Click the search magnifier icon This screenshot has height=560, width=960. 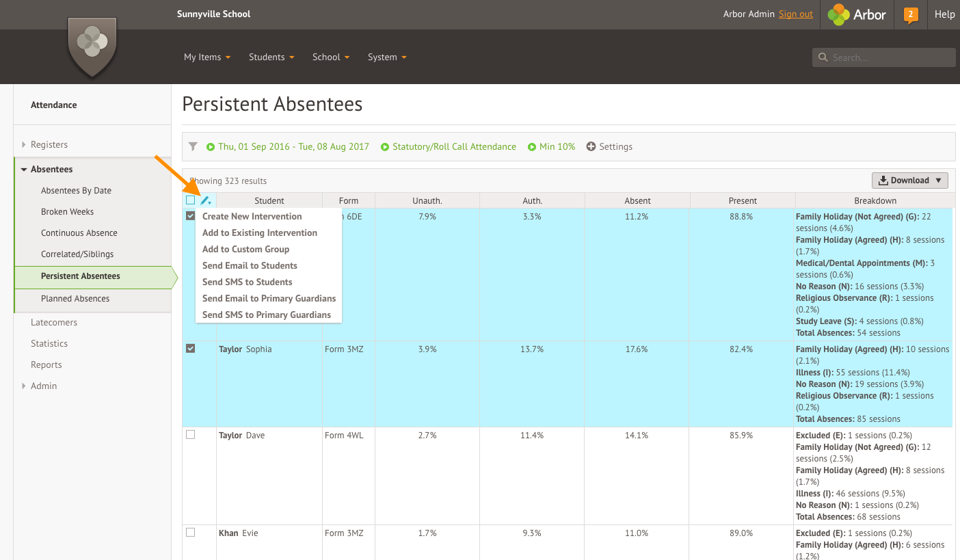point(823,57)
